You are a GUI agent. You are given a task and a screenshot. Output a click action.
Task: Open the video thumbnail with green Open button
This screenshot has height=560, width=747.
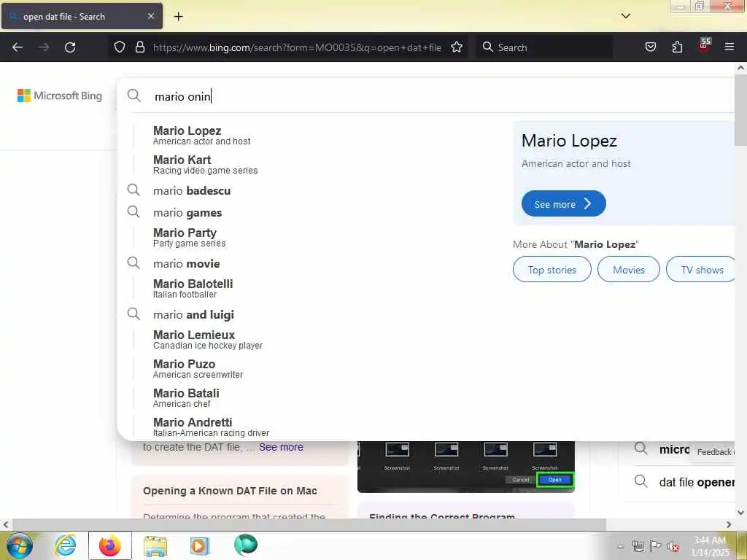click(466, 466)
